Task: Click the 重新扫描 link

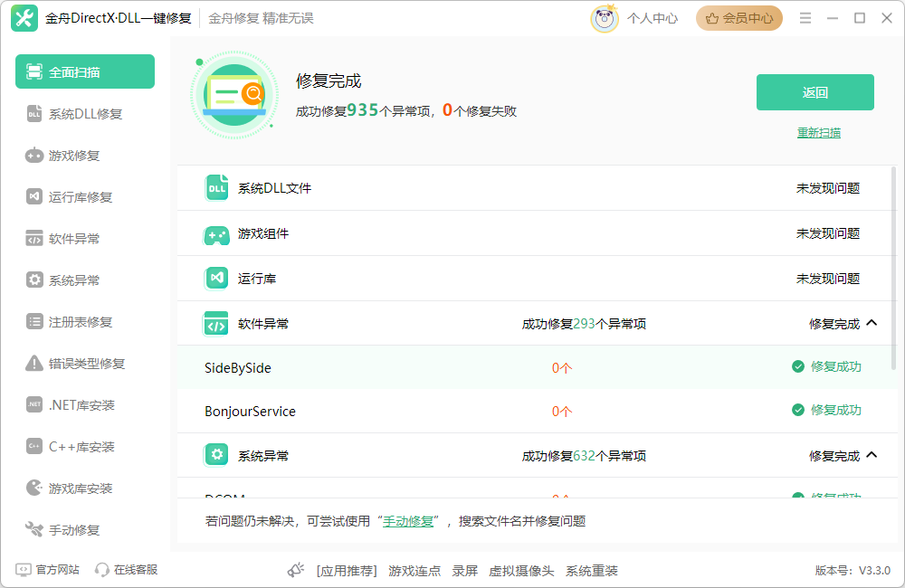Action: click(818, 133)
